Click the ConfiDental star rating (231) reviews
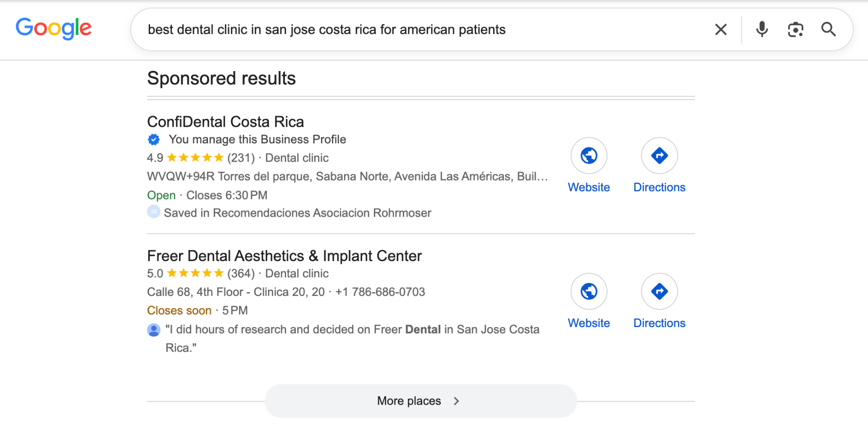Image resolution: width=868 pixels, height=433 pixels. click(201, 158)
